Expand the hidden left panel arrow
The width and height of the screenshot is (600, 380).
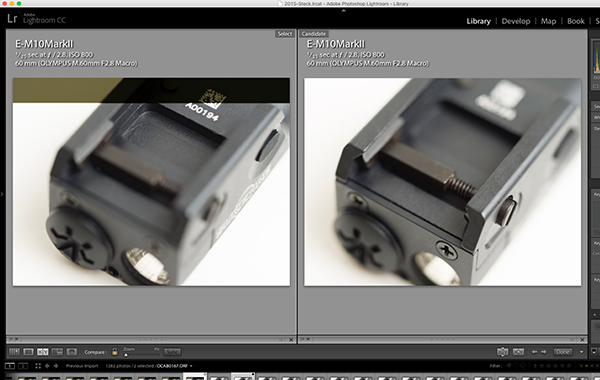point(2,194)
